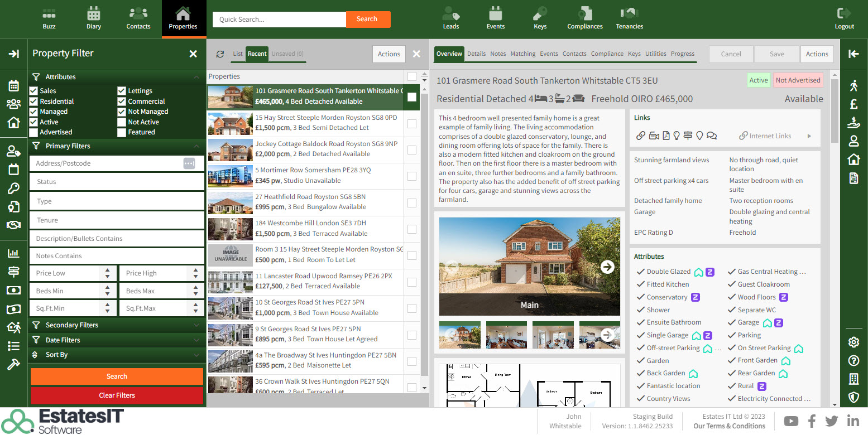Open the Buzz section

click(49, 18)
